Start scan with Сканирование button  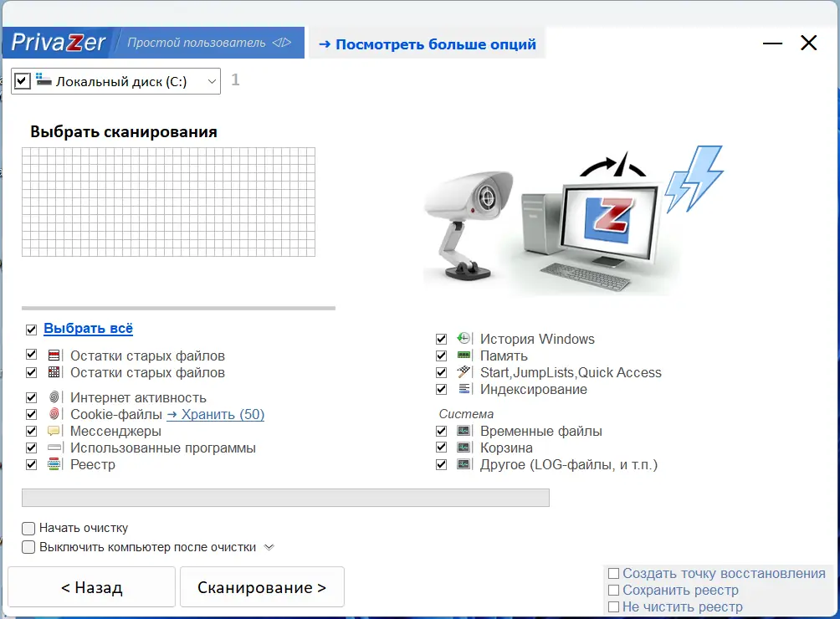tap(262, 587)
